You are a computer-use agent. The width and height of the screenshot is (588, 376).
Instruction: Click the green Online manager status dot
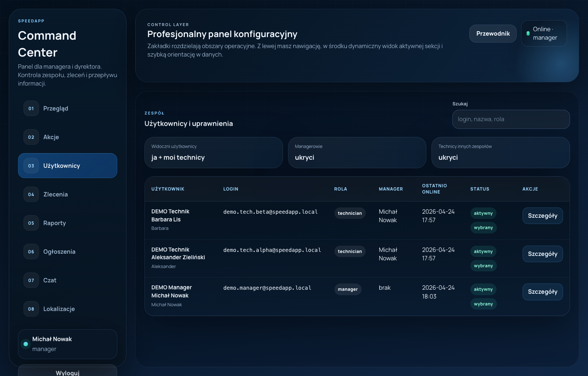(x=528, y=33)
